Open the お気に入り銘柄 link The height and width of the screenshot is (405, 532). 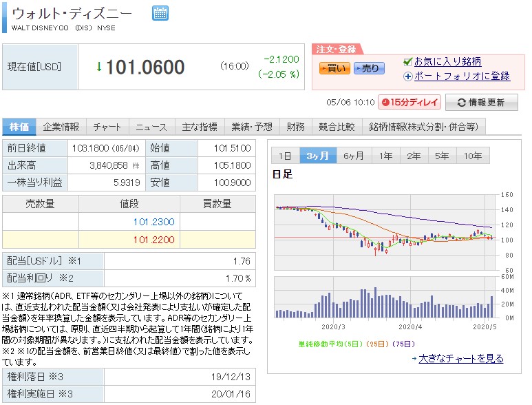coord(447,61)
